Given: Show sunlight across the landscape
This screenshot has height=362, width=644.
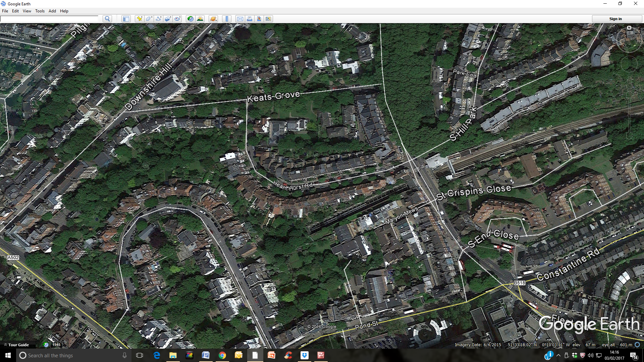Looking at the screenshot, I should coord(200,19).
